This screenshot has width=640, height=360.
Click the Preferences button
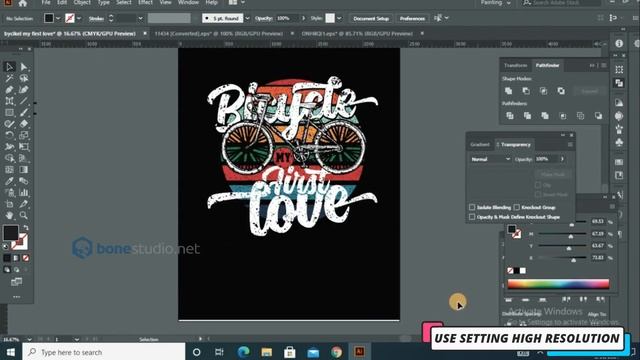[x=412, y=18]
